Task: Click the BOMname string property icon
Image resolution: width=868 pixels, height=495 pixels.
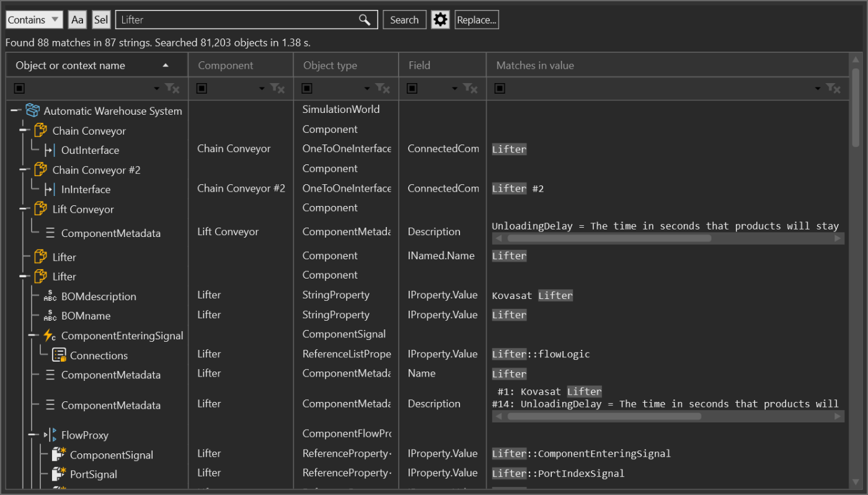Action: (x=50, y=316)
